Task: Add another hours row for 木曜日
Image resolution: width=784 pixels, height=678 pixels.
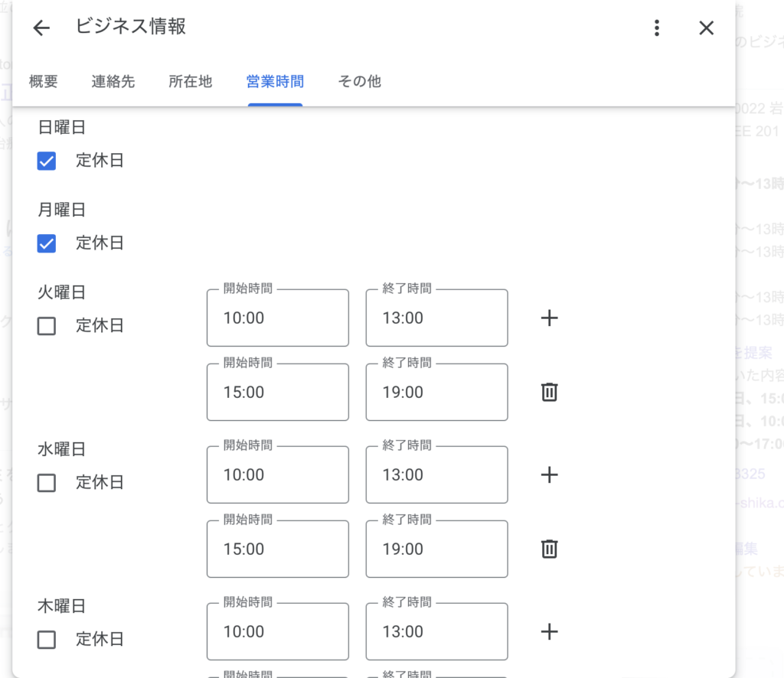Action: click(x=549, y=632)
